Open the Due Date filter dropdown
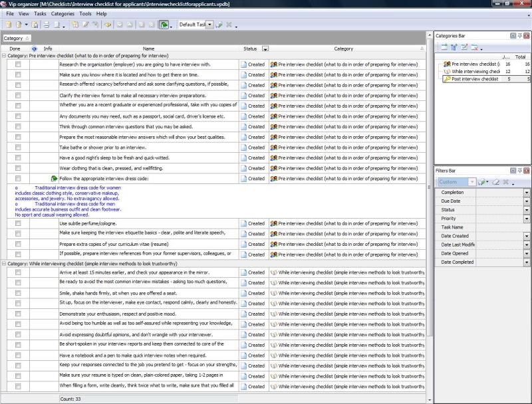The height and width of the screenshot is (404, 532). click(527, 201)
